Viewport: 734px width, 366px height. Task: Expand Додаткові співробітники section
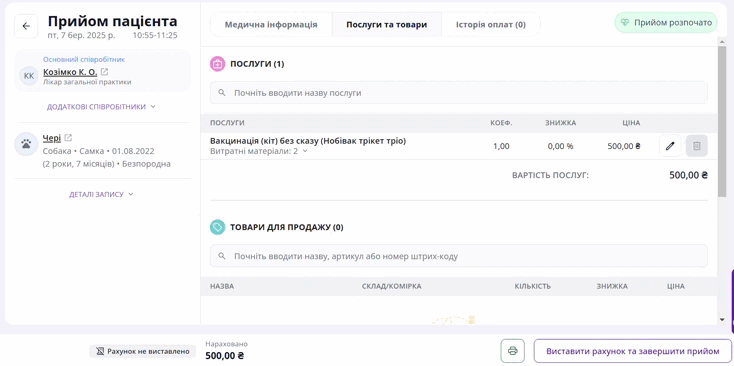(x=101, y=107)
